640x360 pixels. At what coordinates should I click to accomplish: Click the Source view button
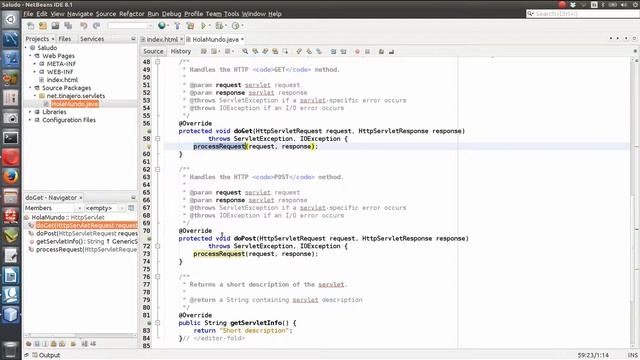click(x=153, y=51)
